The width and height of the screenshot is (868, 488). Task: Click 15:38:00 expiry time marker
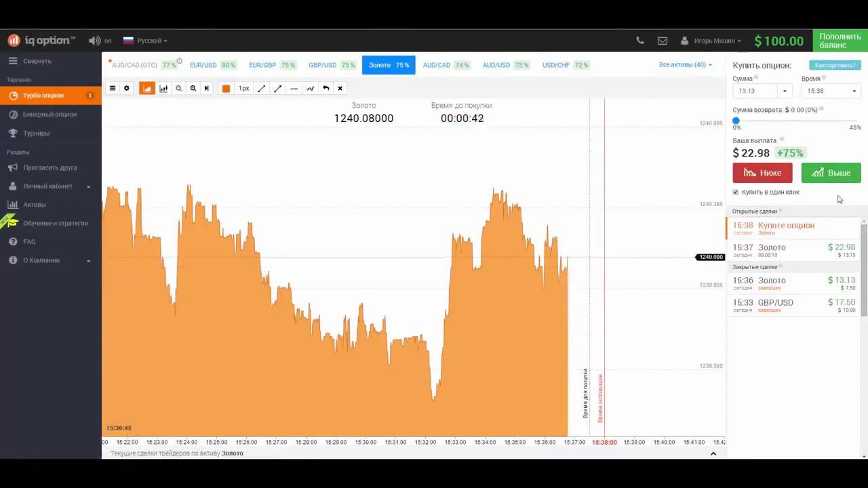pyautogui.click(x=604, y=442)
